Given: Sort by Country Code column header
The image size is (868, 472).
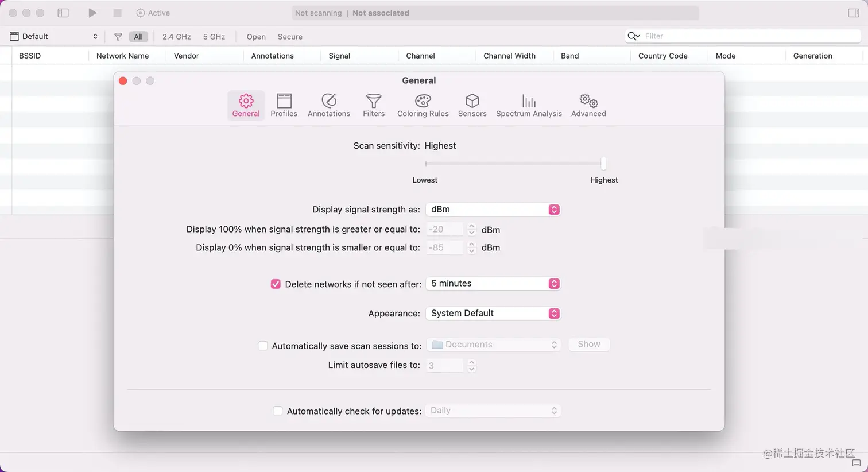Looking at the screenshot, I should [663, 56].
